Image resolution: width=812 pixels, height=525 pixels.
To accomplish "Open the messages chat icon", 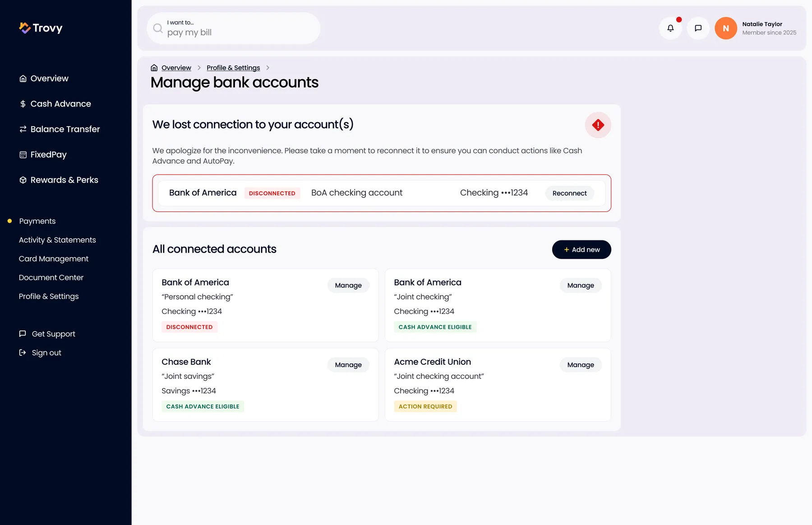I will click(698, 28).
